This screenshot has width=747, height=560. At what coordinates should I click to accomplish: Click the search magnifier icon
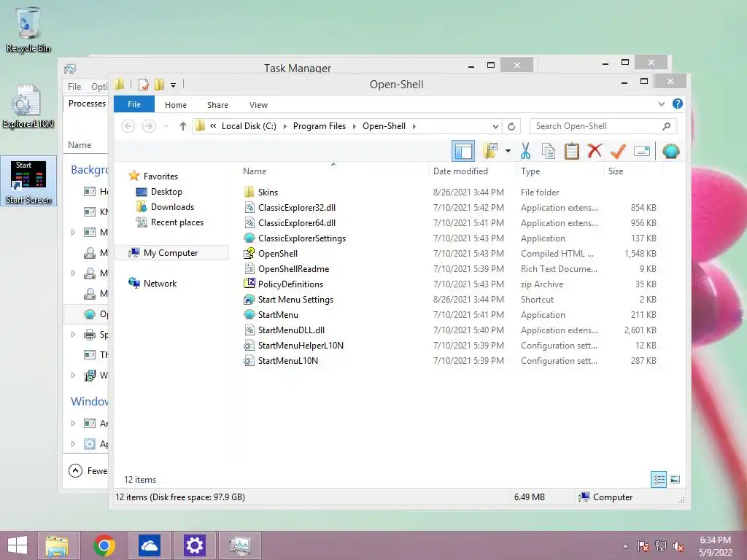667,126
